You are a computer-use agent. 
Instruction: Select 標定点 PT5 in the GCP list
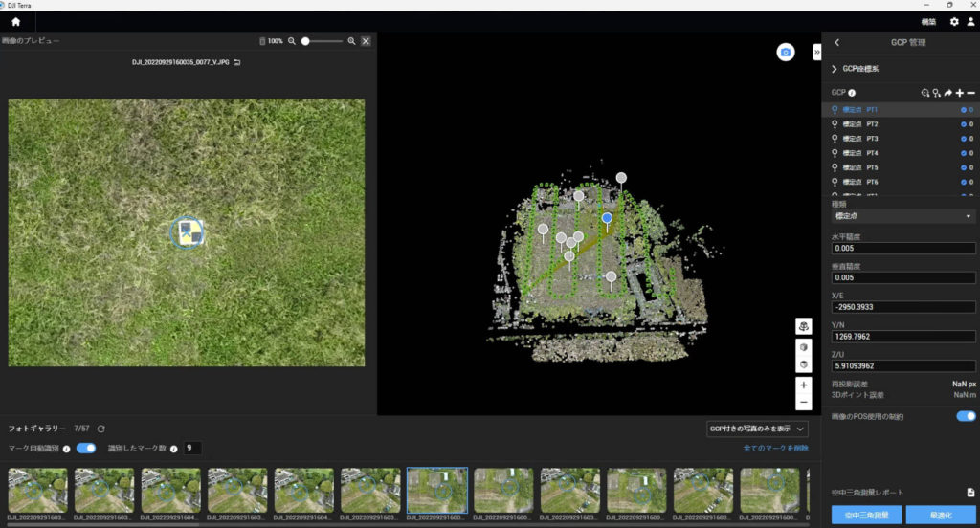coord(872,167)
